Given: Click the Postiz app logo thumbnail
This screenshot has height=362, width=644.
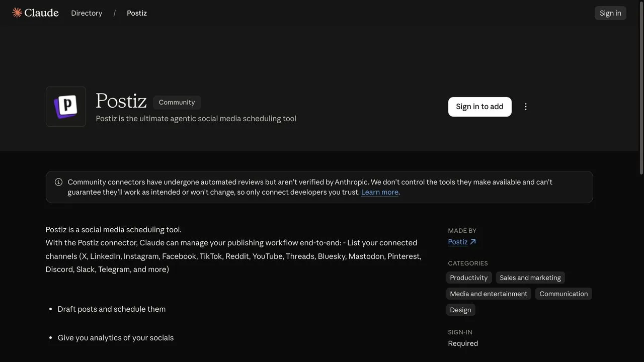Looking at the screenshot, I should tap(66, 107).
